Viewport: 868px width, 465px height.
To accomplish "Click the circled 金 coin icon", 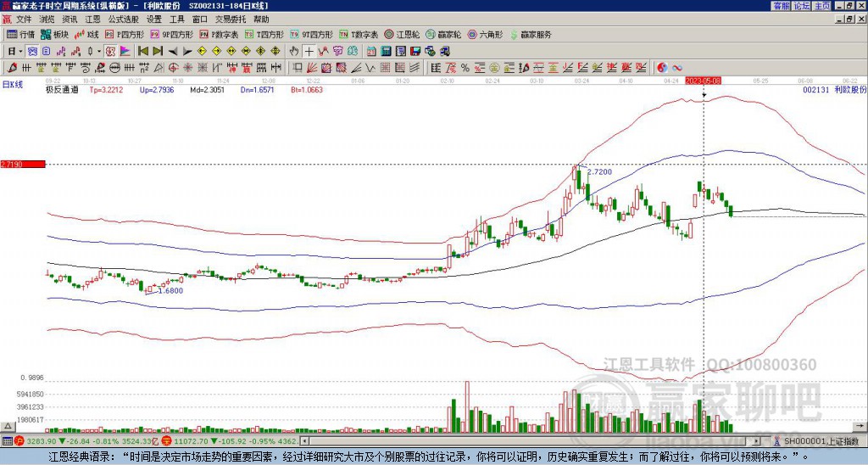I will [494, 68].
